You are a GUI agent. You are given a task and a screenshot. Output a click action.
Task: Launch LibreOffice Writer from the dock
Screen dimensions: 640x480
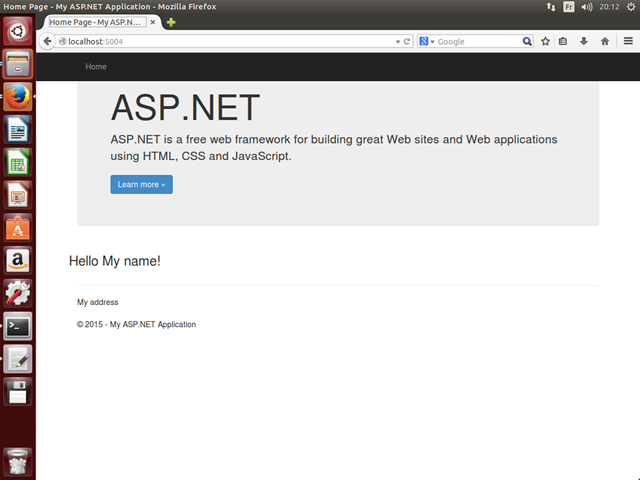click(x=18, y=129)
